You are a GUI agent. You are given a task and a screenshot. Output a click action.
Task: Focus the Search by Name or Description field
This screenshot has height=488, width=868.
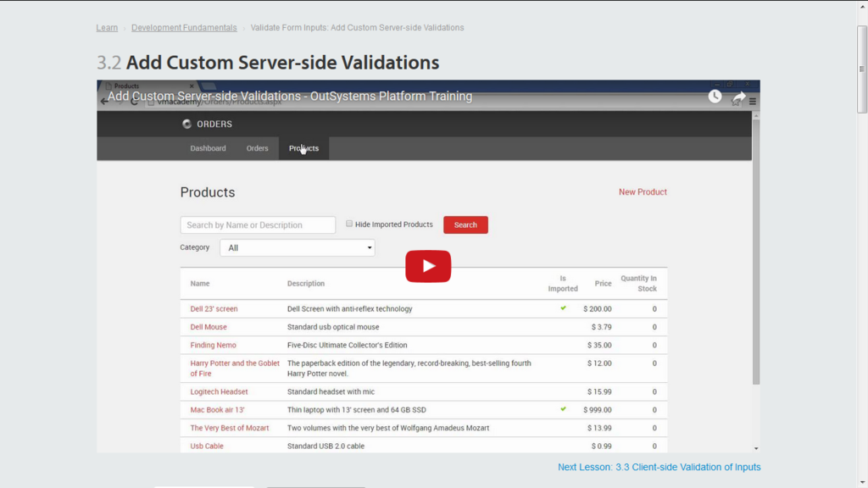coord(258,225)
